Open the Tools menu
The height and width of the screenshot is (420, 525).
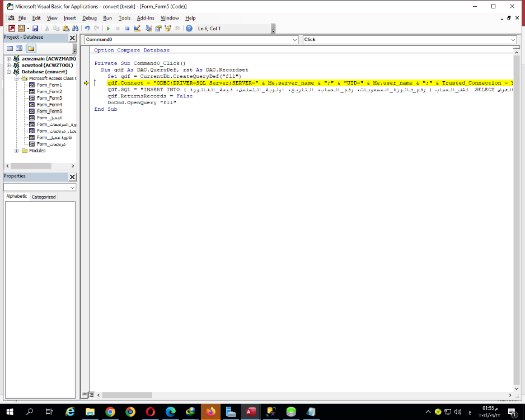coord(124,18)
